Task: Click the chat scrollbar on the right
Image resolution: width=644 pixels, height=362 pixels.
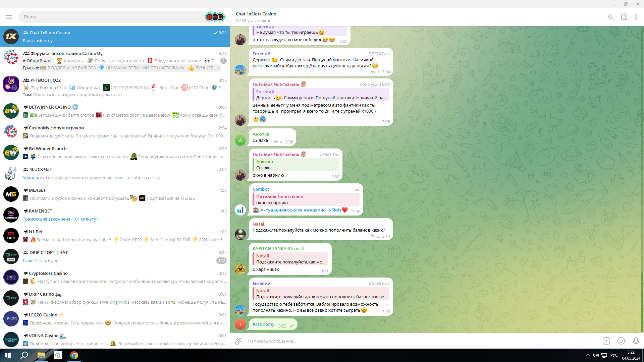Action: pyautogui.click(x=642, y=302)
